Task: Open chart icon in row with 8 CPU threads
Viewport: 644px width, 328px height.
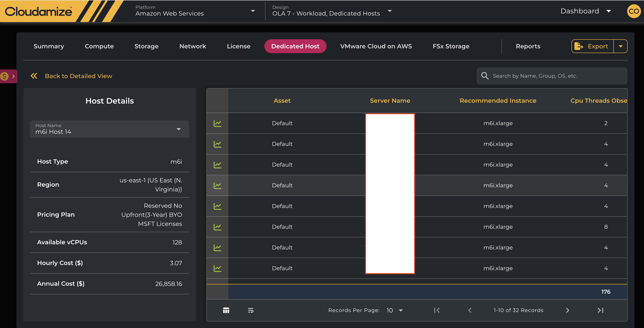Action: click(x=217, y=227)
